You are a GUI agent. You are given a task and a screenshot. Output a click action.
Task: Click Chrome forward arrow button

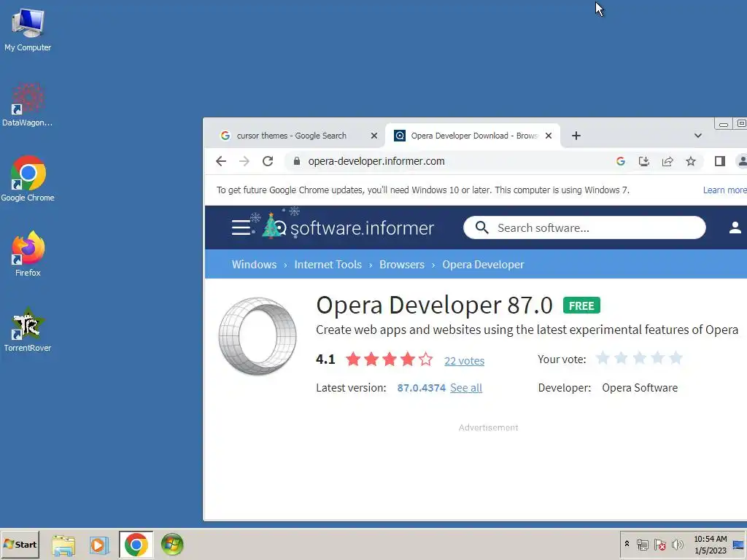coord(244,161)
